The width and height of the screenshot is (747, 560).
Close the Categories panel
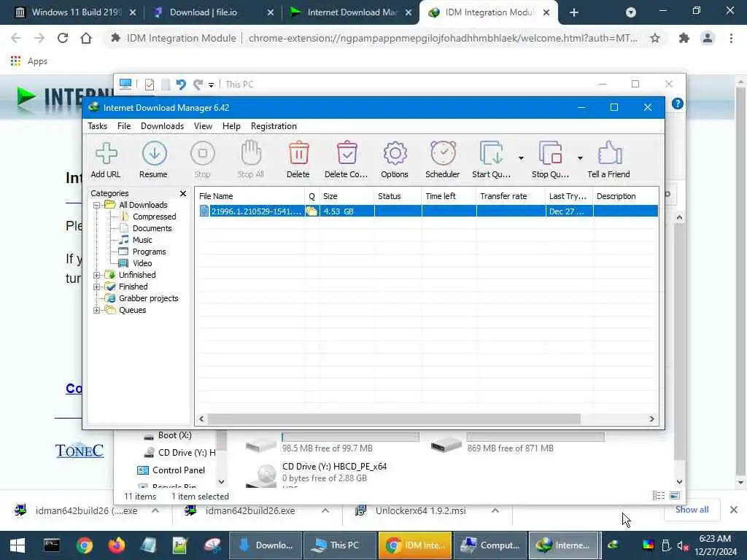[x=183, y=193]
